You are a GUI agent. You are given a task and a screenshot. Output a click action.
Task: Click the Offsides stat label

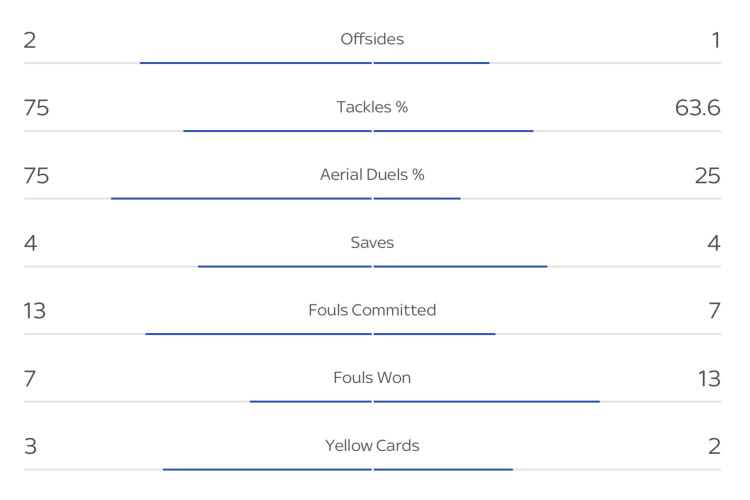(372, 39)
